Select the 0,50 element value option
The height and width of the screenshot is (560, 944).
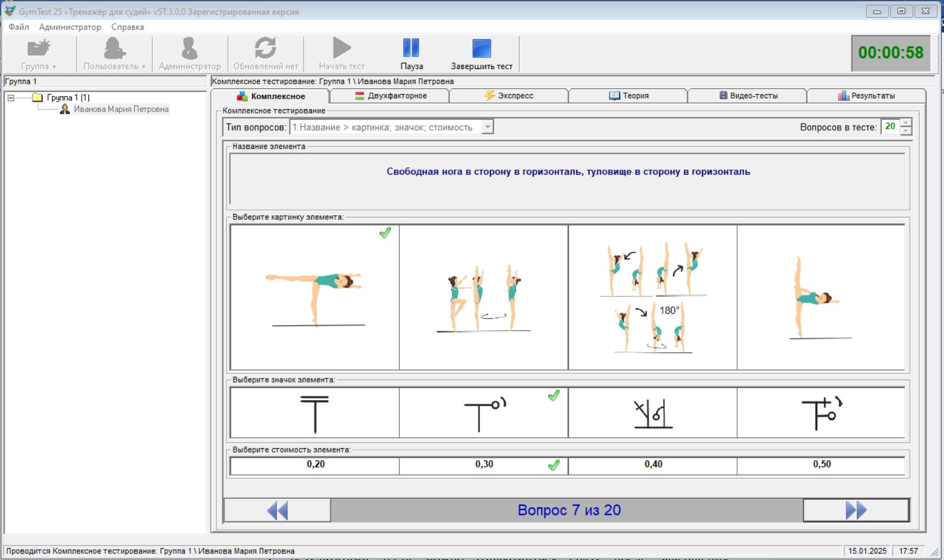point(821,465)
